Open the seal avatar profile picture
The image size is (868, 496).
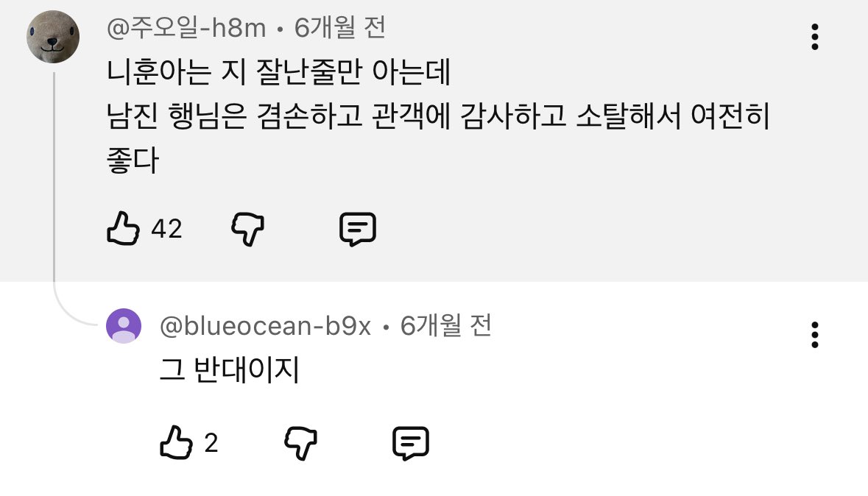click(53, 37)
